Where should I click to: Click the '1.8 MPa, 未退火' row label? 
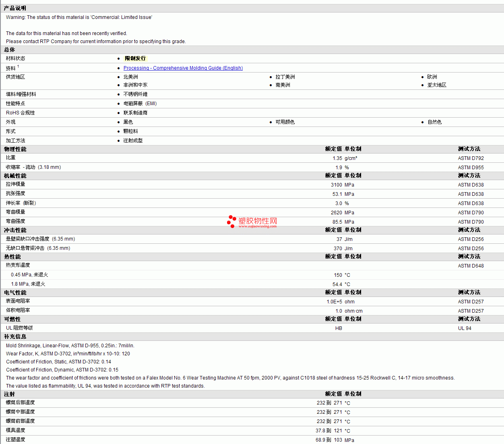tap(28, 284)
